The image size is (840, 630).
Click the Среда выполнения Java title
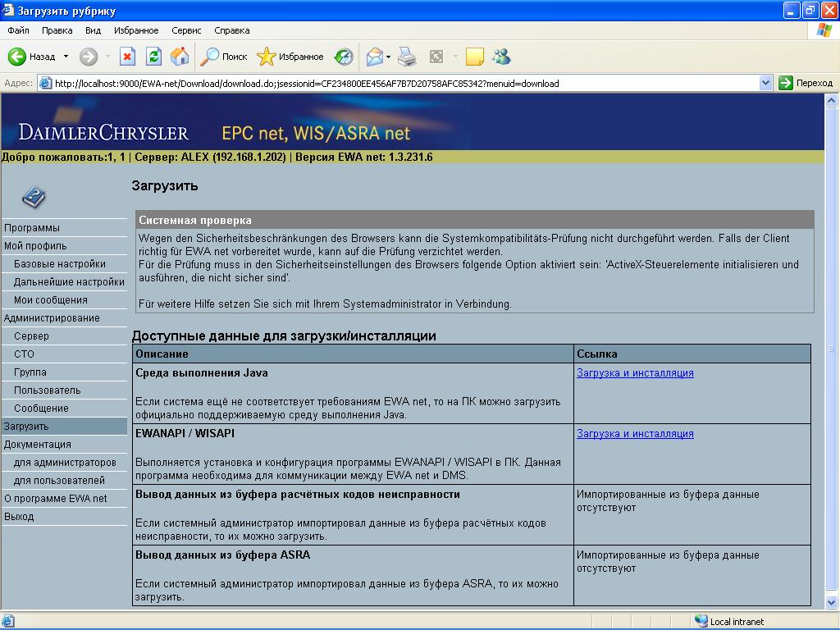(202, 373)
